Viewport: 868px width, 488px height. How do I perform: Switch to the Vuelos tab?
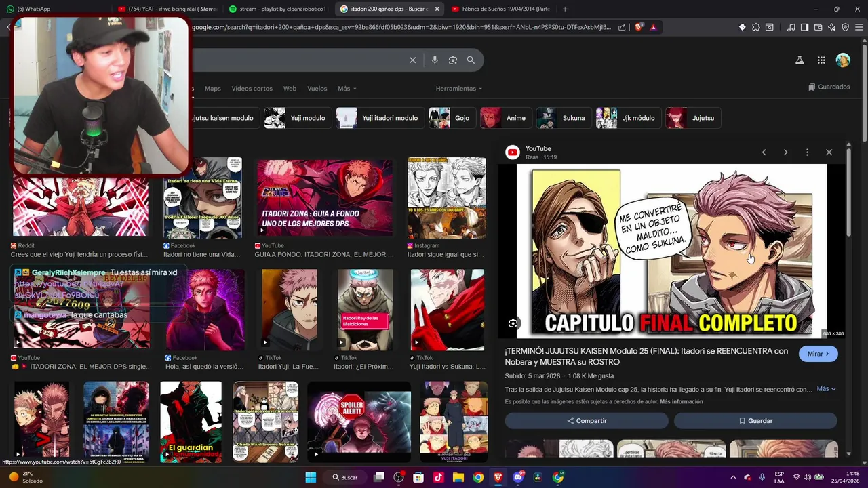(x=317, y=89)
